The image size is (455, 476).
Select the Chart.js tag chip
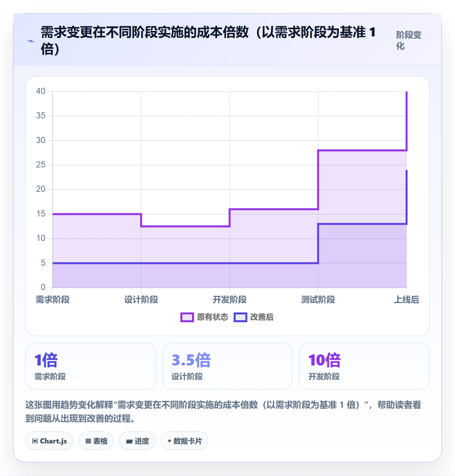pyautogui.click(x=49, y=441)
